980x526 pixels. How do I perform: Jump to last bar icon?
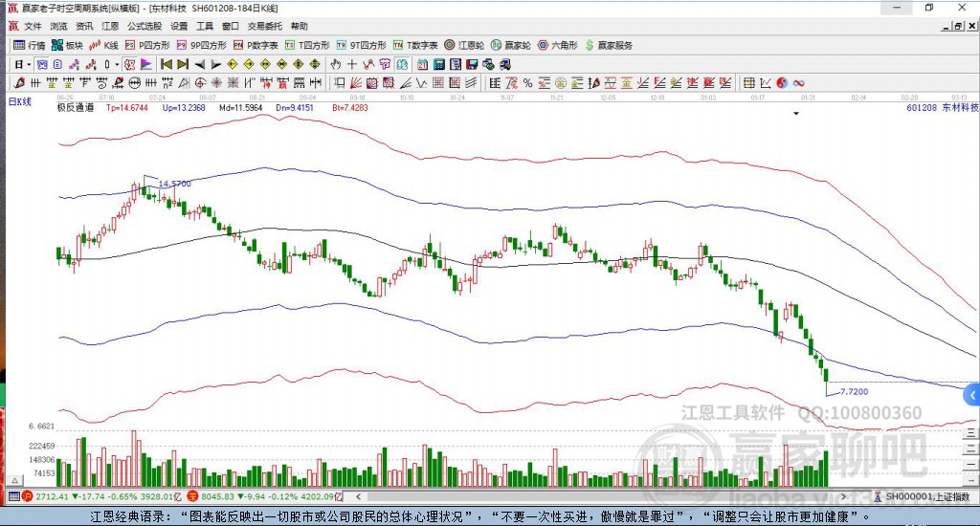click(x=183, y=64)
